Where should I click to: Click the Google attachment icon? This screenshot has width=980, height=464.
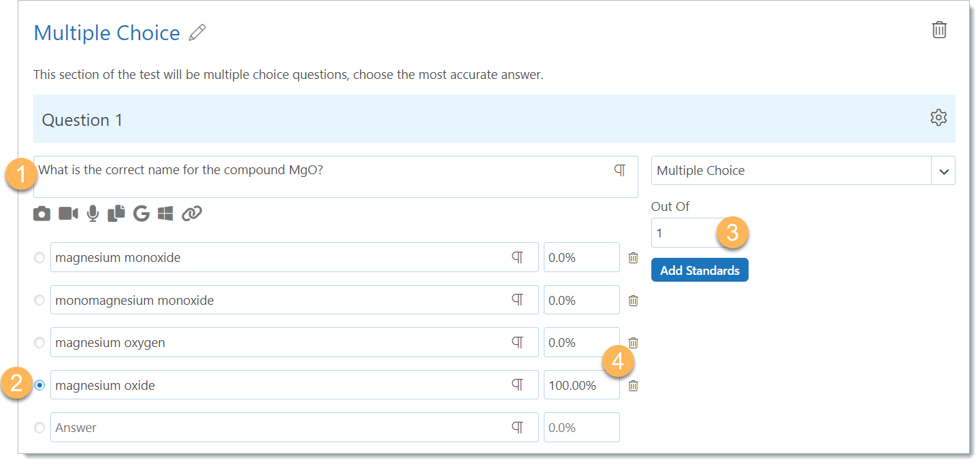coord(141,214)
